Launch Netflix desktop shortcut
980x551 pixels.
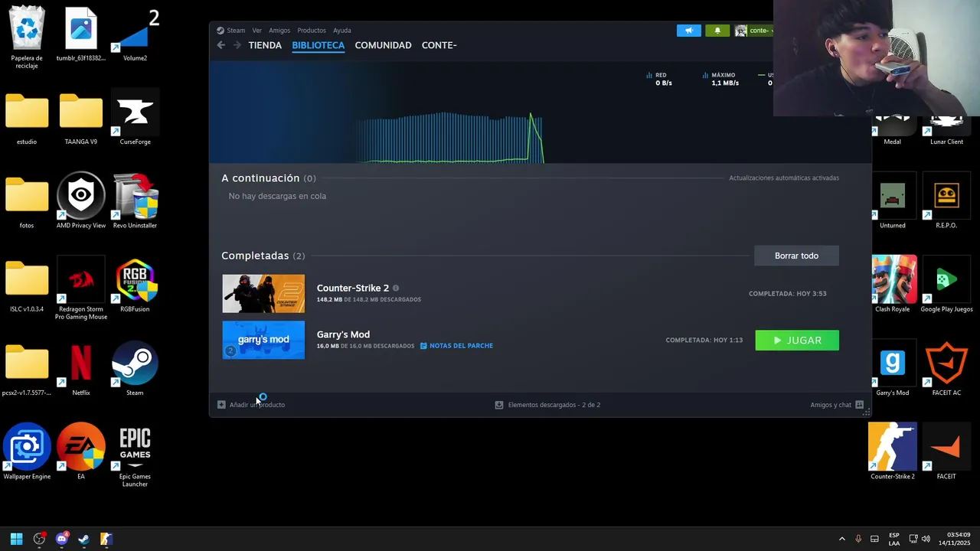click(x=80, y=370)
